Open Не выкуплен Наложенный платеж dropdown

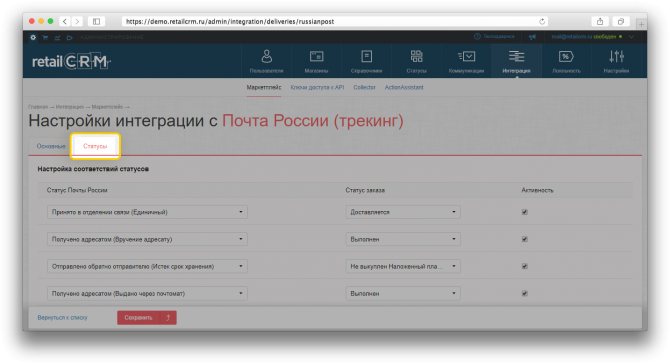click(403, 266)
